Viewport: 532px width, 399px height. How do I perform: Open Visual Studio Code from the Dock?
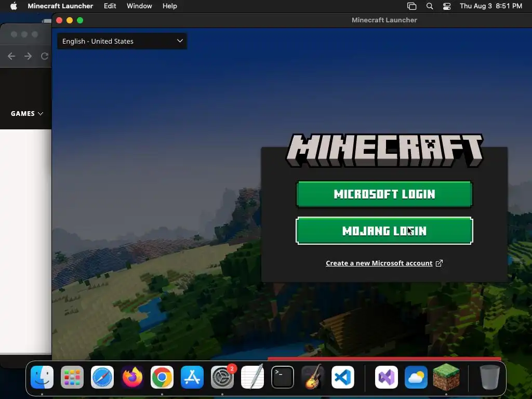click(343, 377)
